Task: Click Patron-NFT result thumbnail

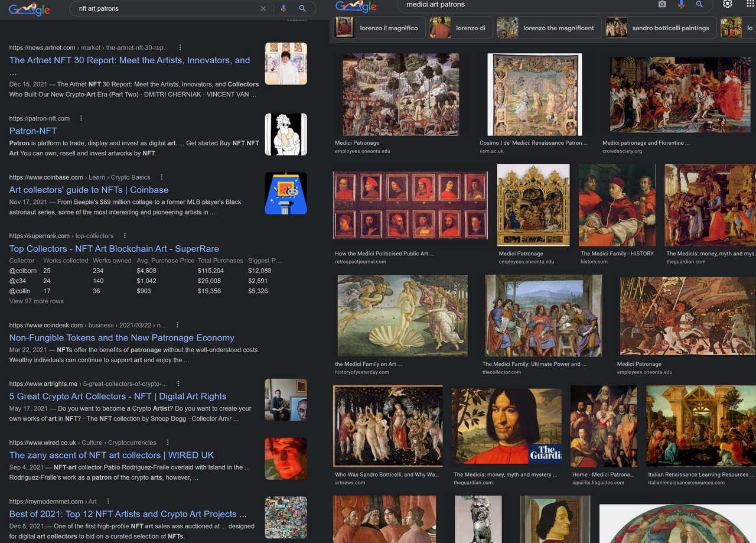Action: tap(286, 135)
